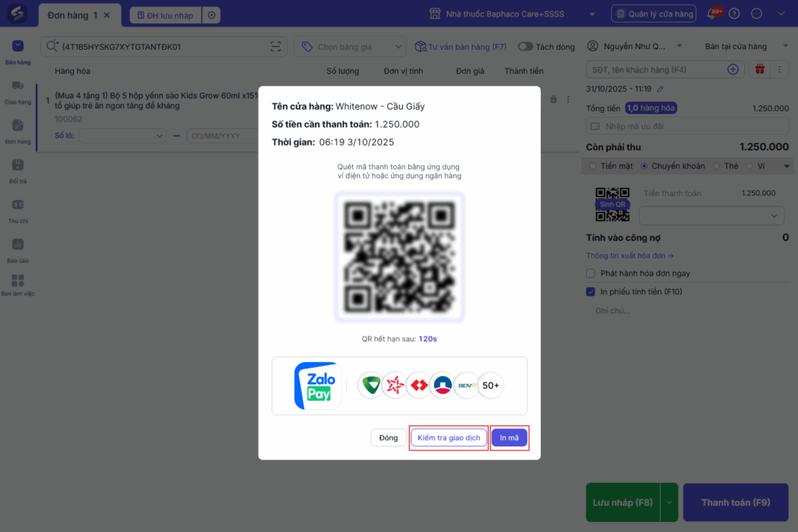Open the help question mark icon
Screen dimensions: 798x532
point(734,14)
